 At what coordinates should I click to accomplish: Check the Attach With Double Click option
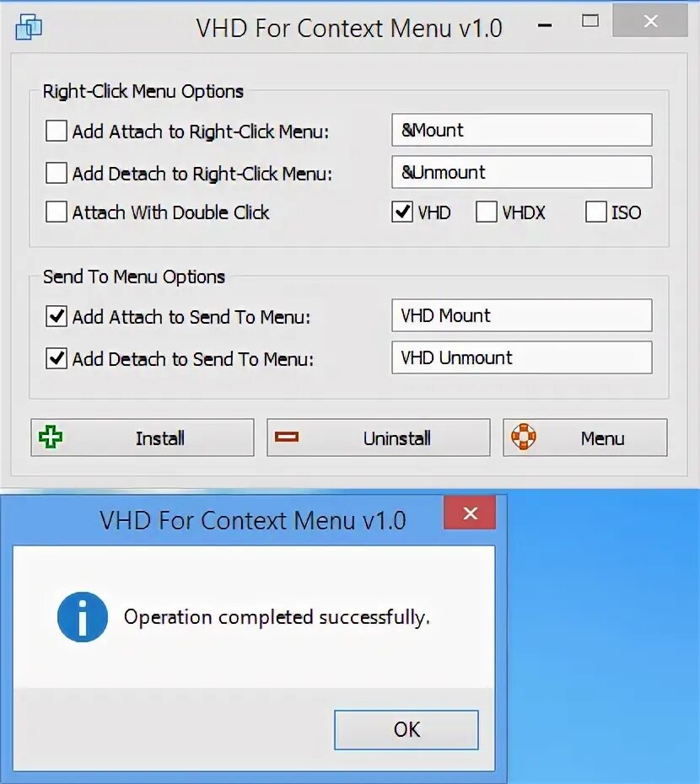point(56,212)
